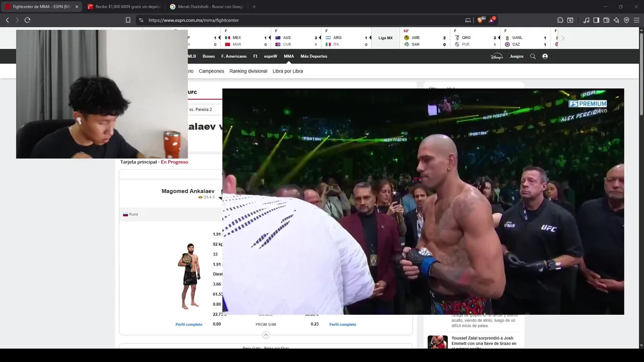Expand the Más Deportes menu
Image resolution: width=644 pixels, height=362 pixels.
coord(314,56)
